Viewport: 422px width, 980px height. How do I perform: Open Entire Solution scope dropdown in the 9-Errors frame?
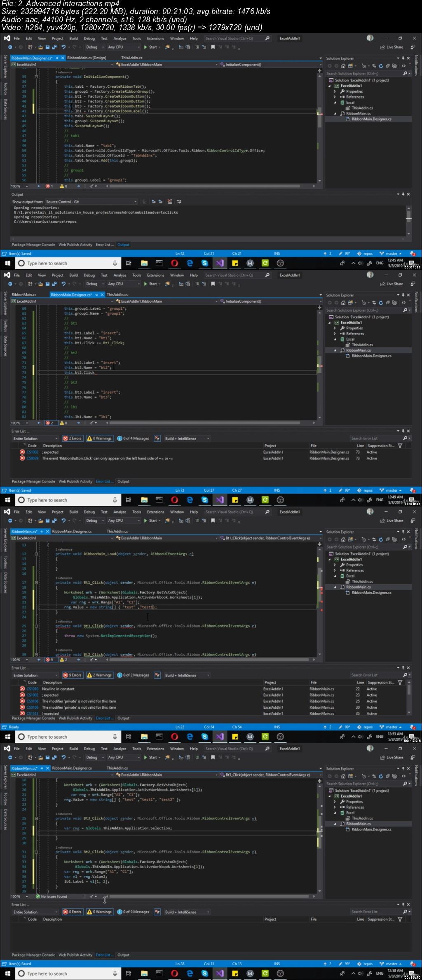(35, 675)
